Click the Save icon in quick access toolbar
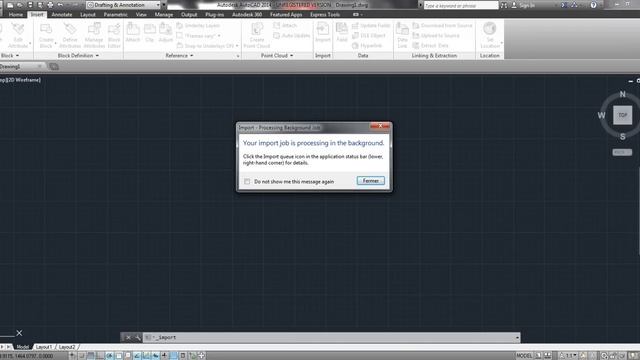 [x=30, y=5]
